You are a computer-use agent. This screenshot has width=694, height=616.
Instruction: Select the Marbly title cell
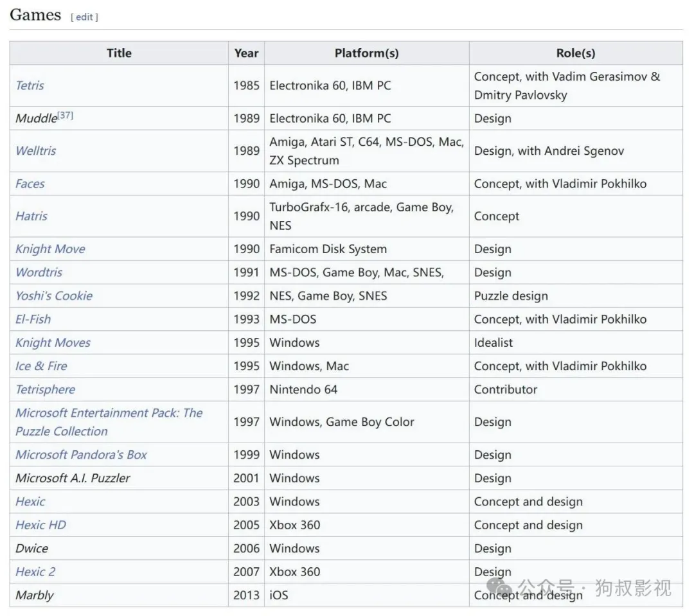119,595
